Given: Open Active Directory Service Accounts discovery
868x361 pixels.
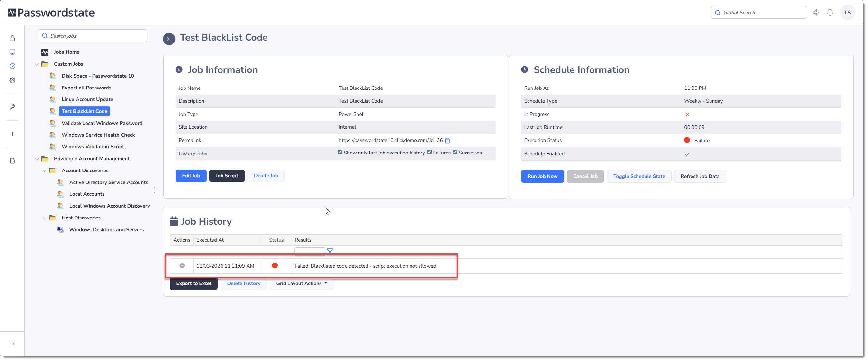Looking at the screenshot, I should [109, 182].
